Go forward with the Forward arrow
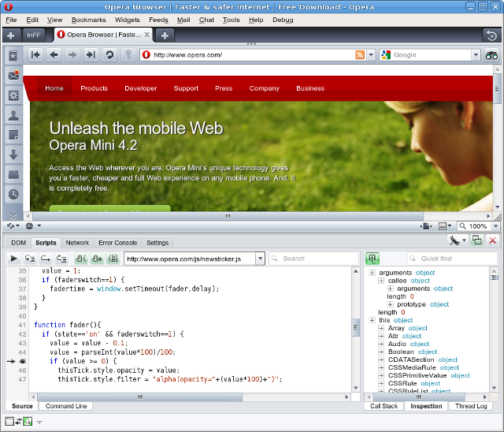 pyautogui.click(x=72, y=55)
